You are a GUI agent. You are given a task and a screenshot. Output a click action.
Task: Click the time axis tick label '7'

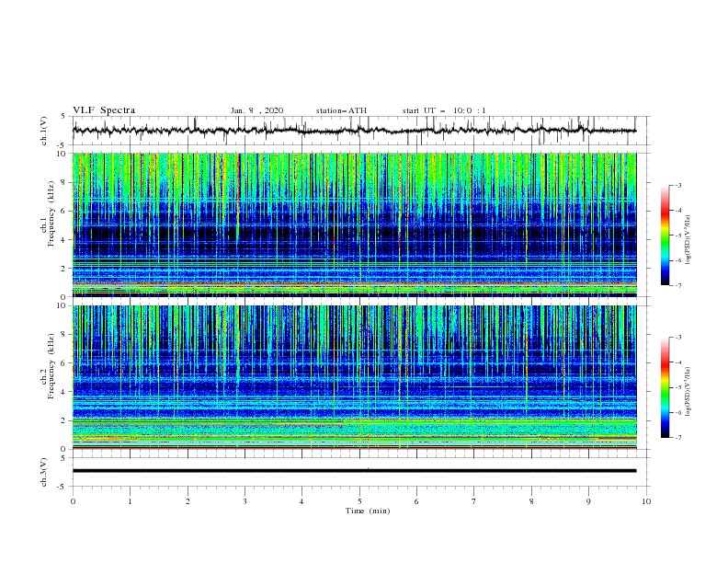point(474,501)
